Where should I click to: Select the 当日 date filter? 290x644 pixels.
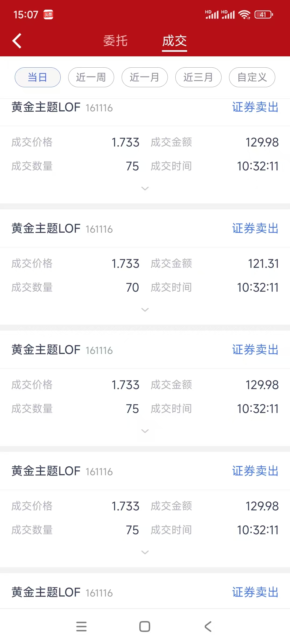click(38, 77)
